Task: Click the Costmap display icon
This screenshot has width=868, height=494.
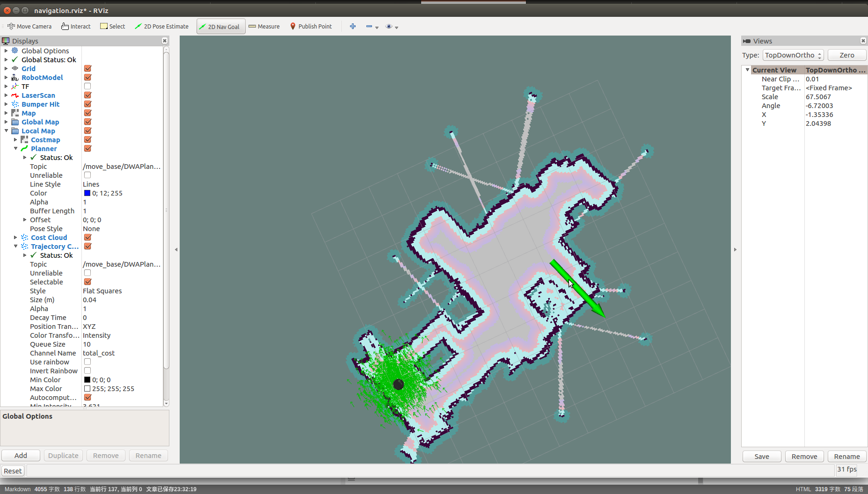Action: 24,139
